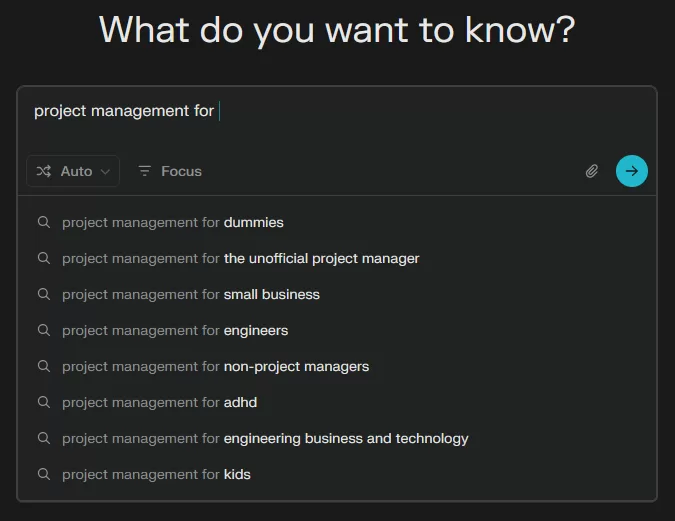Click the Focus filter lines icon

[144, 171]
